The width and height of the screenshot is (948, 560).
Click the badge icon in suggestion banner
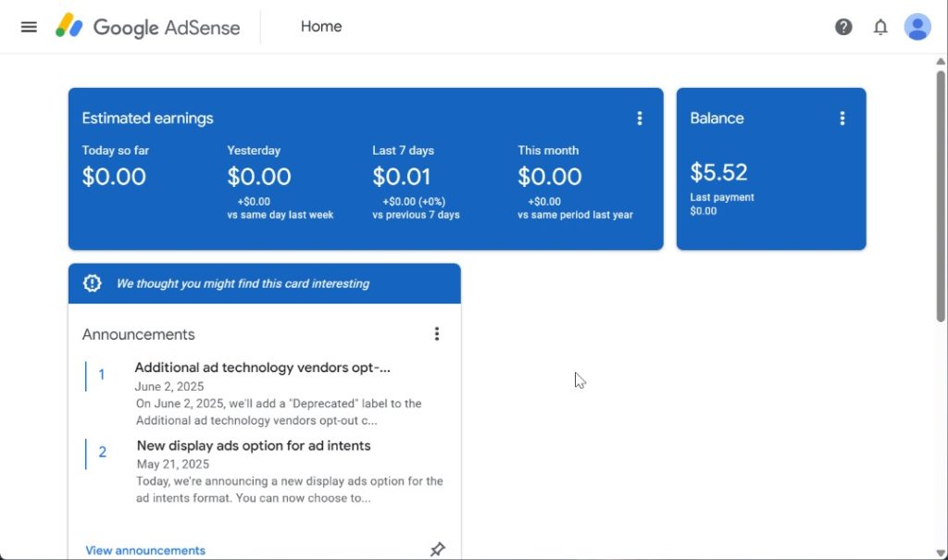[93, 284]
